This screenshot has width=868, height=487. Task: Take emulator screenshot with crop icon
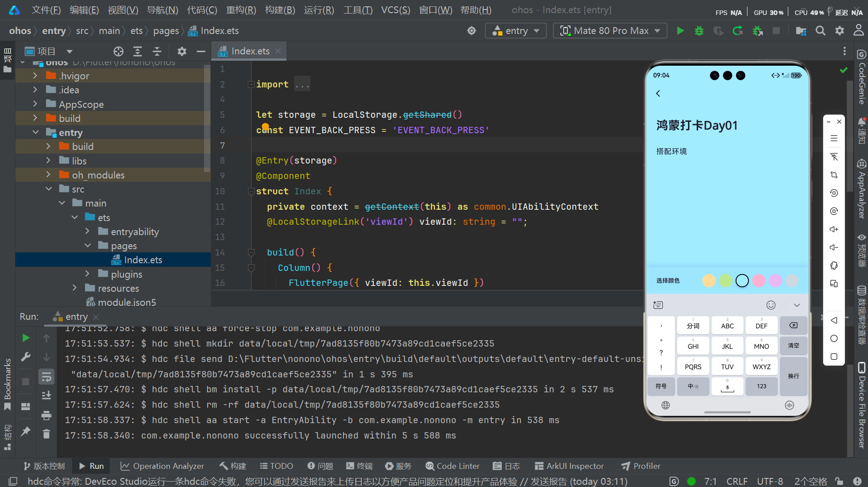(x=834, y=175)
